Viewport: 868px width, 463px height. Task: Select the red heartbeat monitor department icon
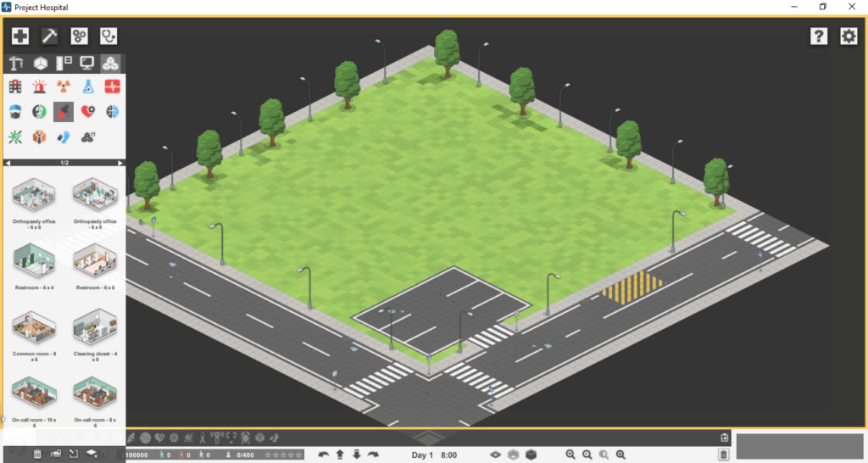click(113, 86)
